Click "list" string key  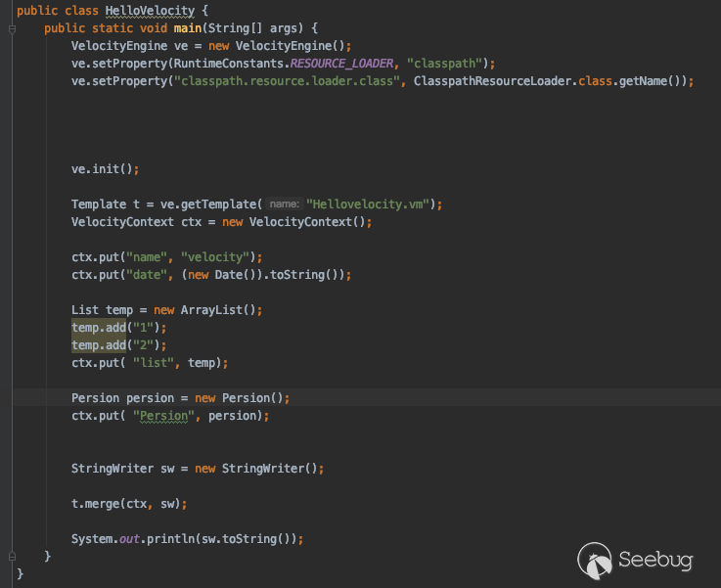154,363
